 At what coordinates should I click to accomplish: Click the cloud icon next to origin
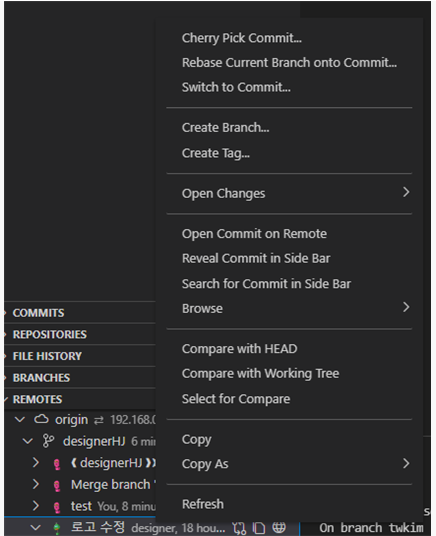41,419
